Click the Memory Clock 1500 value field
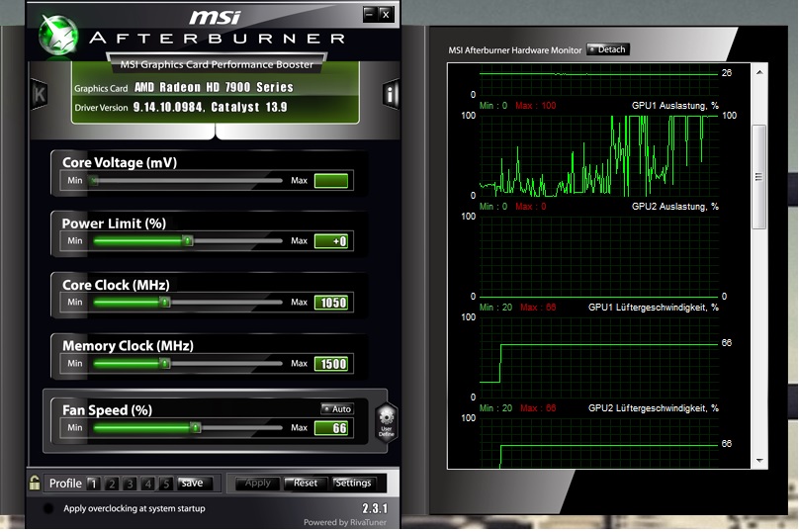This screenshot has width=799, height=532. 331,363
